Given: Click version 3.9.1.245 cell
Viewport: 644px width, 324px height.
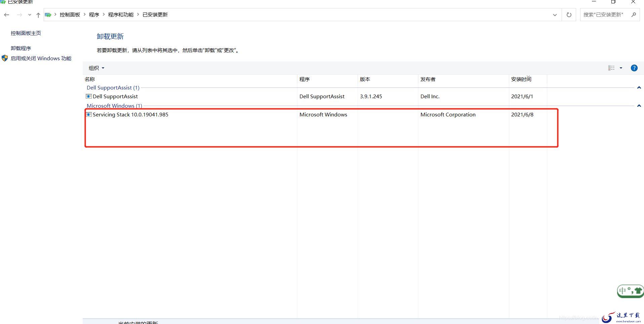Looking at the screenshot, I should (x=371, y=96).
